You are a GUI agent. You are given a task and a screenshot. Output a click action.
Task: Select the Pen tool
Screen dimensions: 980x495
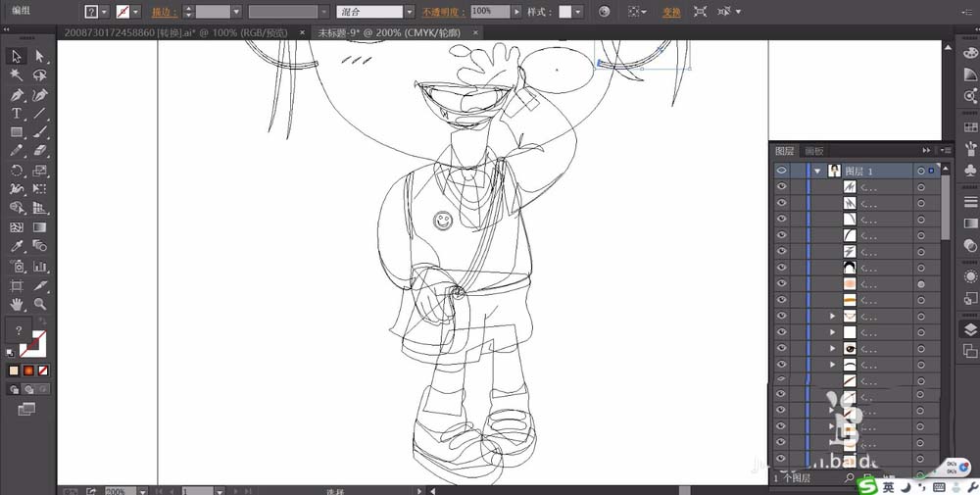[17, 95]
